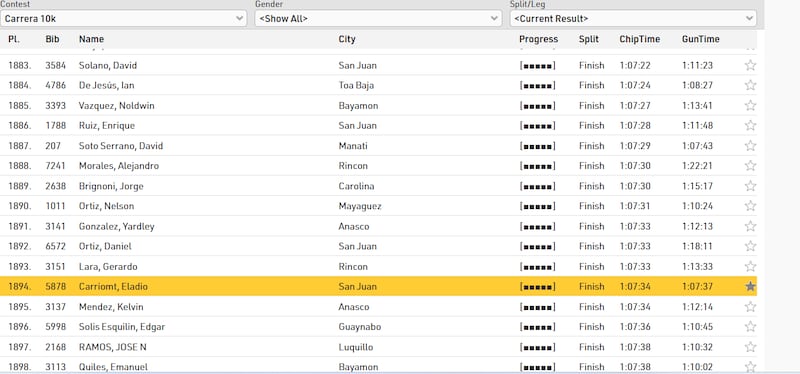This screenshot has height=374, width=800.
Task: Click the city Toa Baja
Action: [x=356, y=85]
